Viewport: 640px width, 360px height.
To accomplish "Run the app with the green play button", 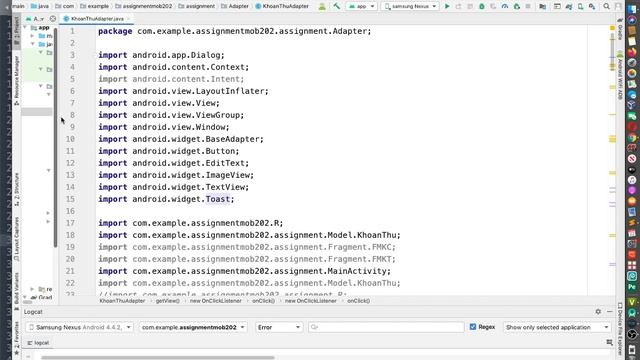I will (447, 7).
